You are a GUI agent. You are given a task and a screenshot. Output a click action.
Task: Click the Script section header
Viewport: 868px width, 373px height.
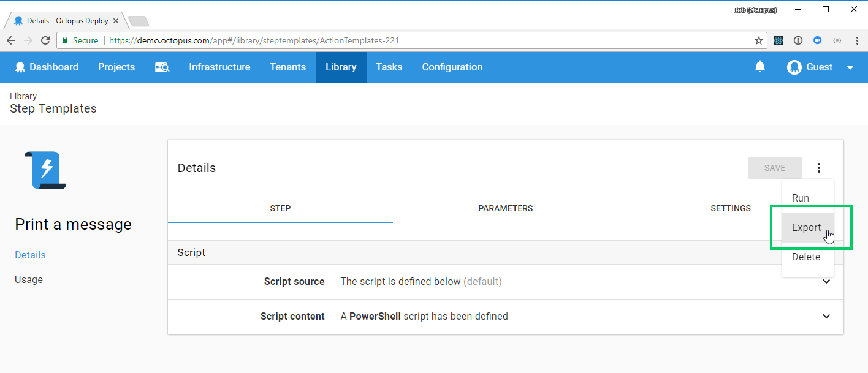tap(506, 252)
